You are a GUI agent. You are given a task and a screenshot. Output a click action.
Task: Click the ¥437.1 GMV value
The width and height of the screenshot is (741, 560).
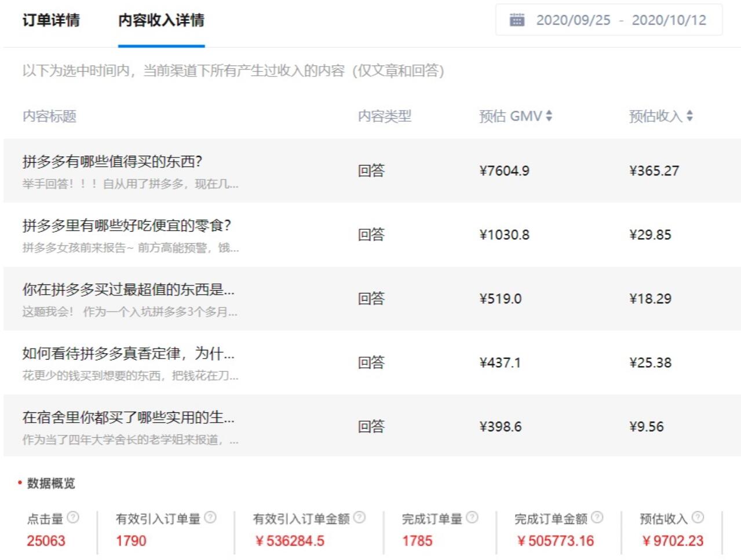pos(500,363)
